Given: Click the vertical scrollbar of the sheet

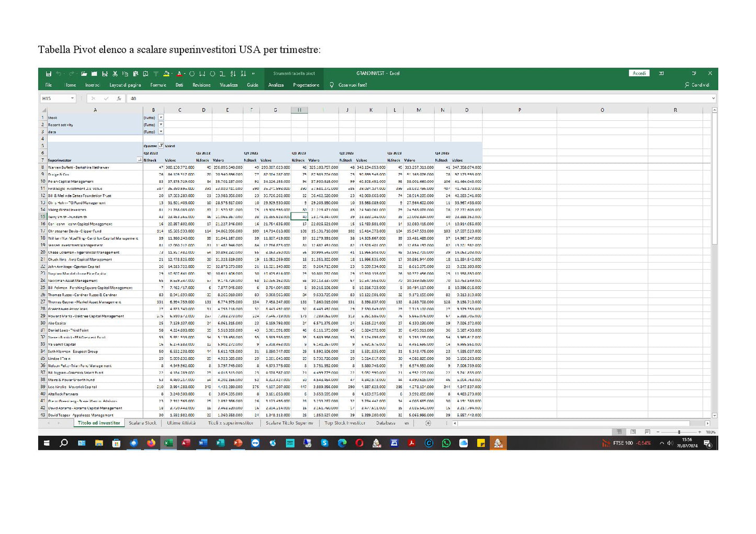Looking at the screenshot, I should [x=714, y=262].
